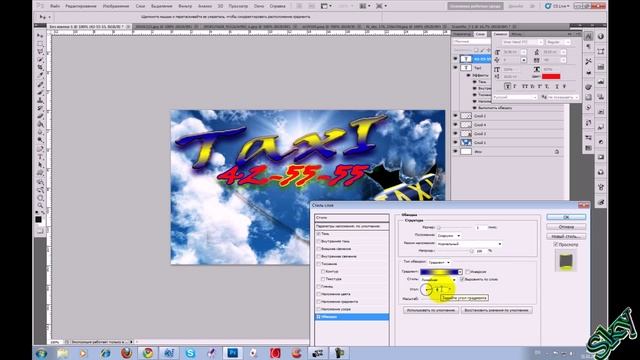Select the Eraser tool
Image resolution: width=640 pixels, height=360 pixels.
40,117
